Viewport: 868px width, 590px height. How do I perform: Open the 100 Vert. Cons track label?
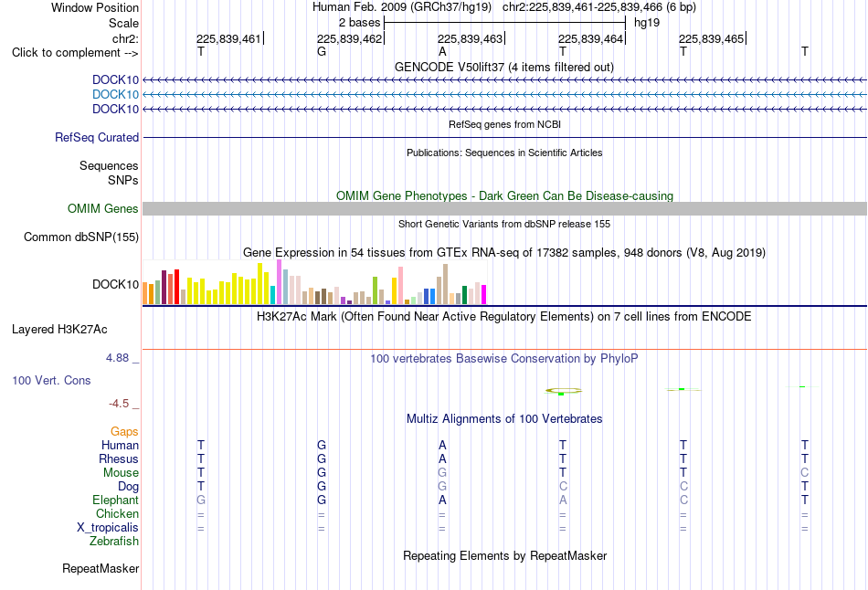click(51, 380)
